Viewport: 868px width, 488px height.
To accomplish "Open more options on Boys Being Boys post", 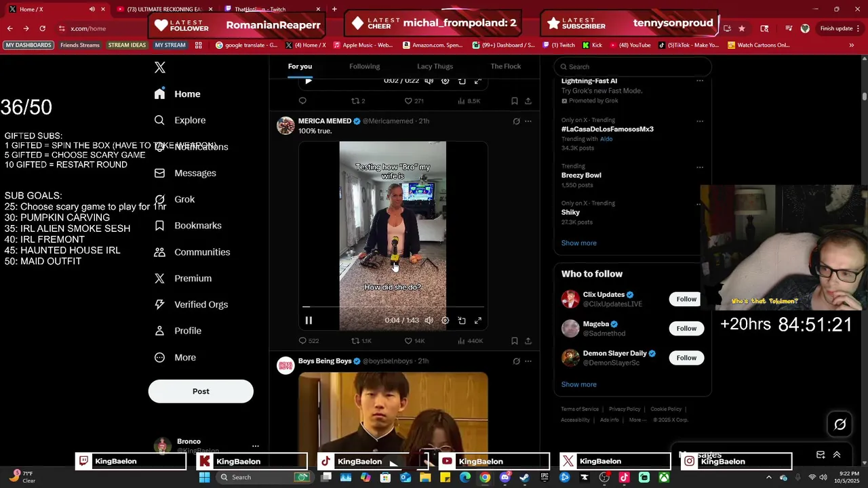I will pyautogui.click(x=528, y=361).
